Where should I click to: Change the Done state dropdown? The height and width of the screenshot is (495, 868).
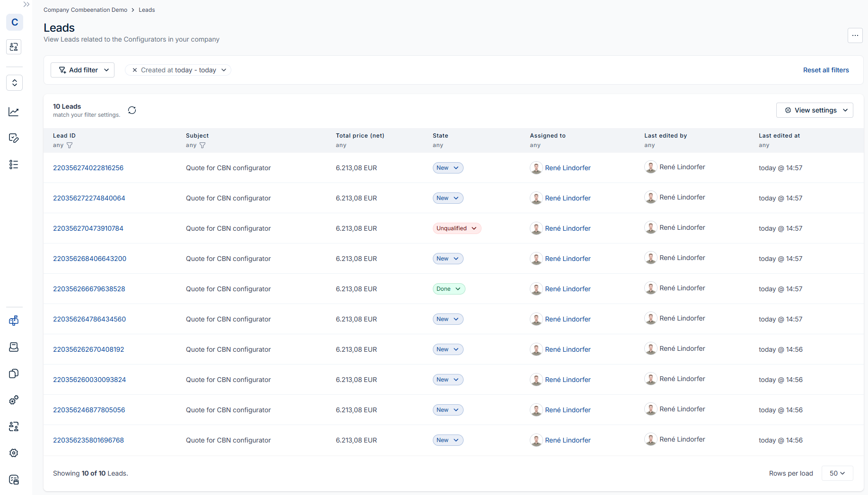[x=448, y=289]
